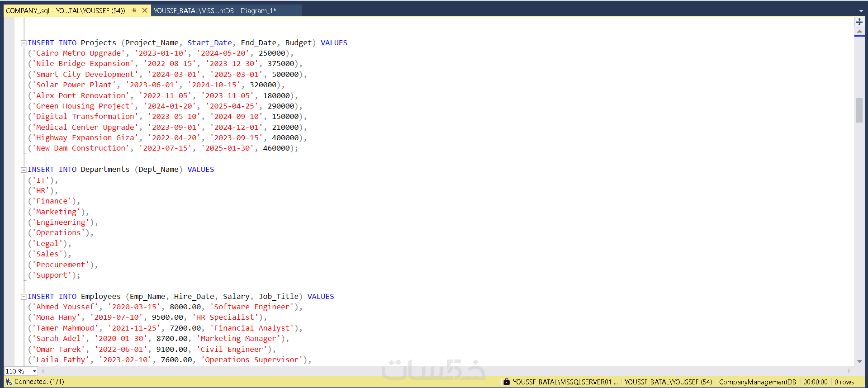Click the Departments table name
Screen dimensions: 868x388
(105, 170)
